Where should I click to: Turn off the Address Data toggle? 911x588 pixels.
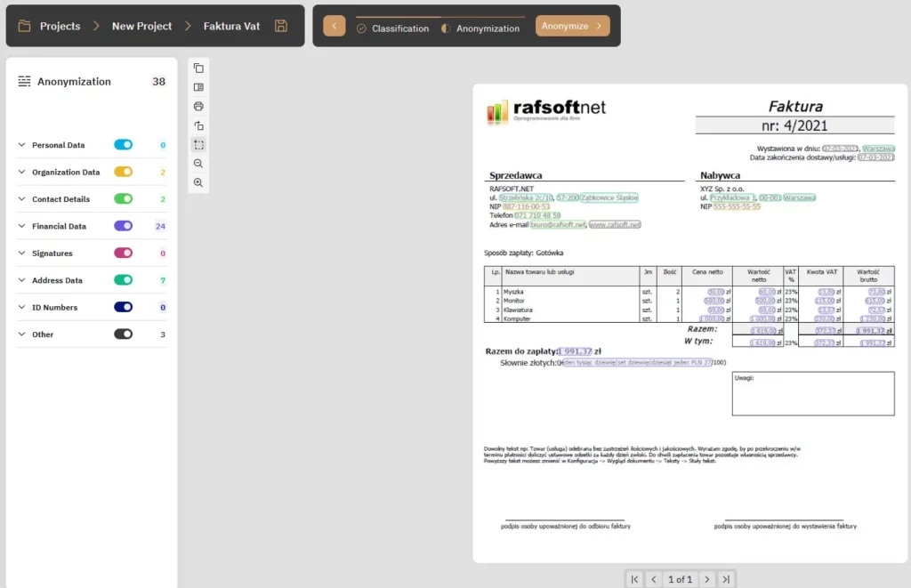tap(123, 280)
